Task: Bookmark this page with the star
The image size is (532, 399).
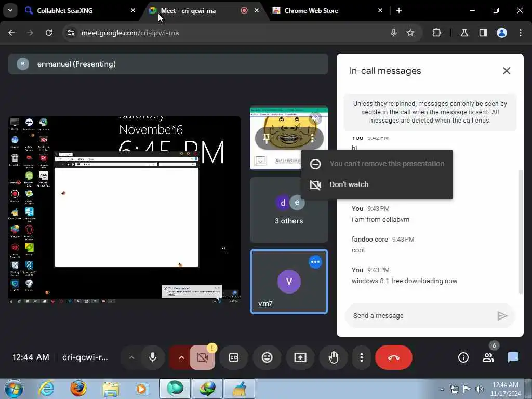Action: [x=410, y=33]
